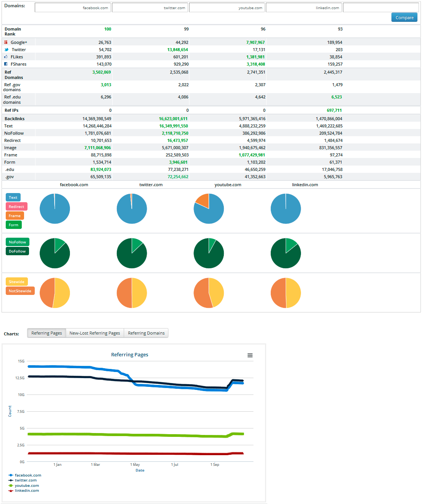Viewport: 422px width, 504px height.
Task: Select the Referring Pages tab
Action: (x=47, y=333)
